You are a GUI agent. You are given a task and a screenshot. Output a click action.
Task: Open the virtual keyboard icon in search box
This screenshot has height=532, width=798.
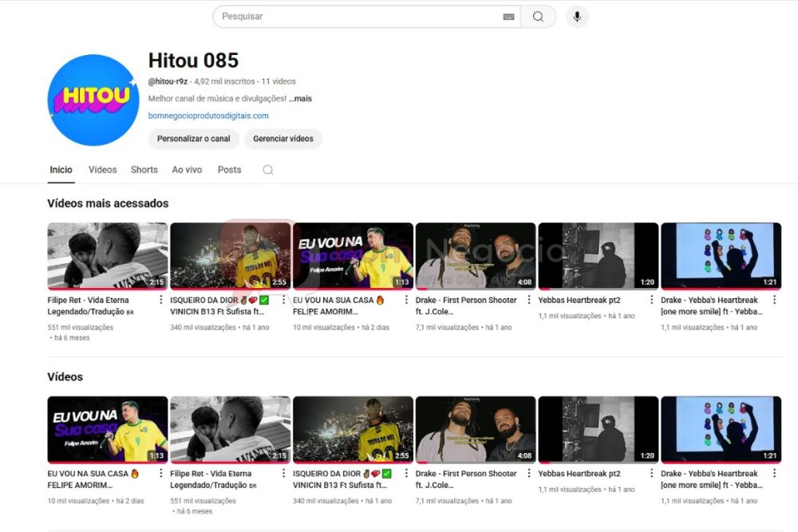(508, 17)
